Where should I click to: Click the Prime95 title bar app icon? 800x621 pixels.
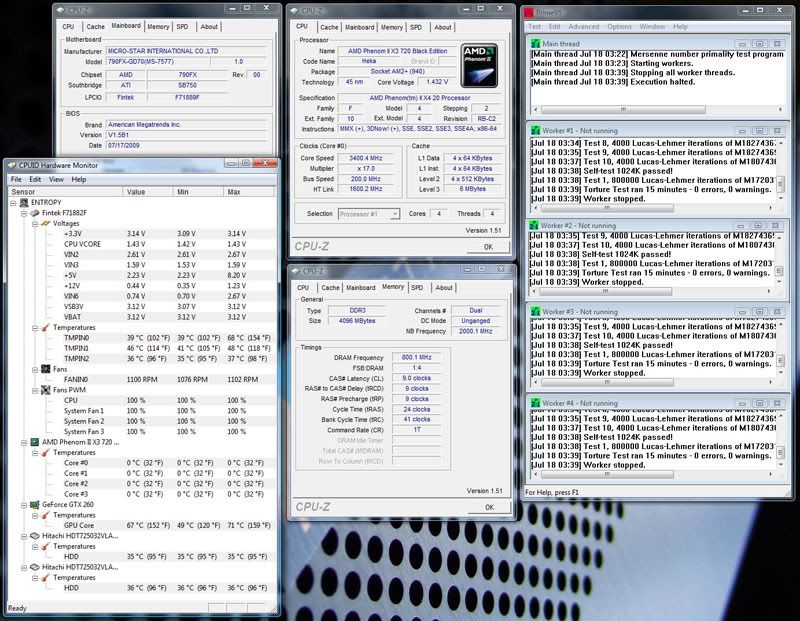click(x=529, y=12)
